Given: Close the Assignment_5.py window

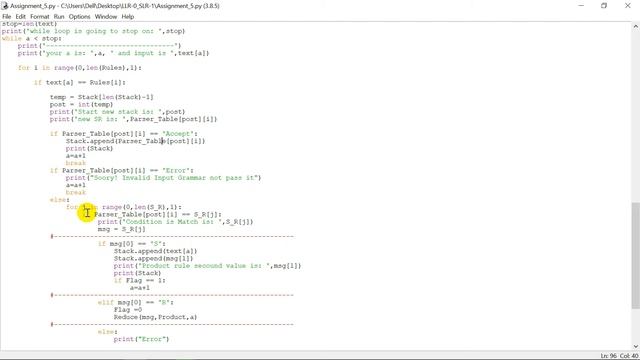Looking at the screenshot, I should (628, 6).
